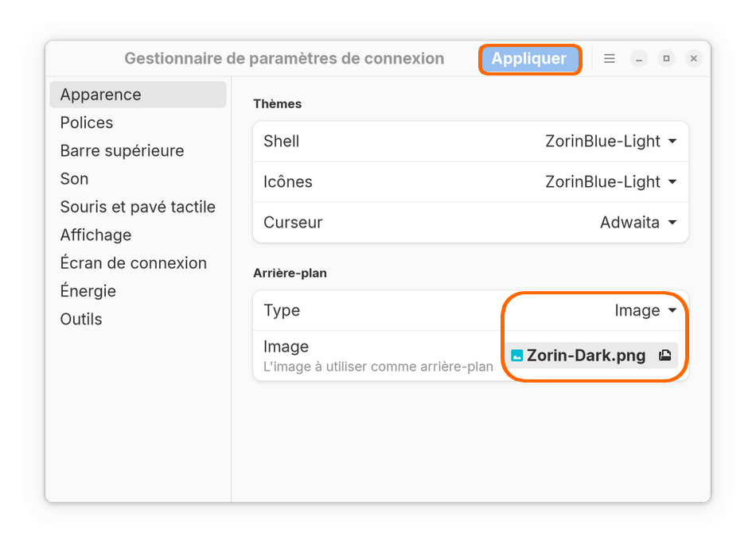Choose the Zorin-Dark.png background file
Screen dimensions: 756x552
586,356
